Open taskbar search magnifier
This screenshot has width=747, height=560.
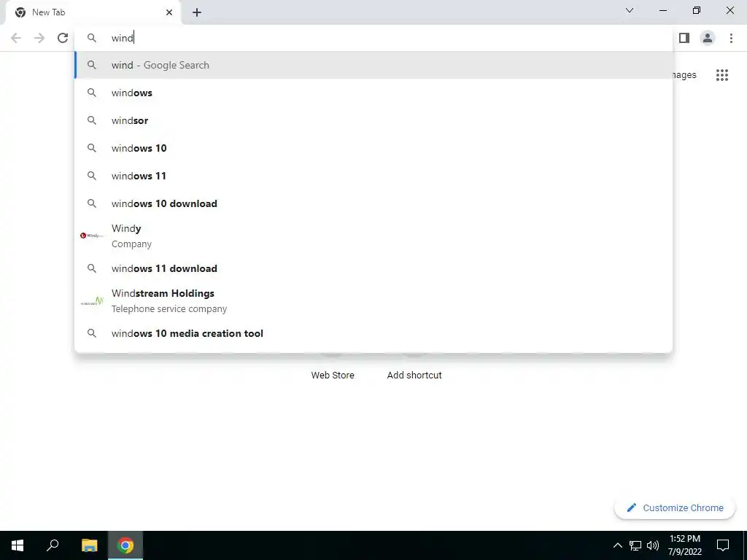53,545
